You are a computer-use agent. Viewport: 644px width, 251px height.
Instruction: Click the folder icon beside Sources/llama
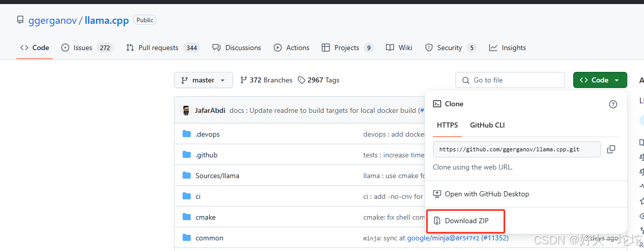point(187,176)
